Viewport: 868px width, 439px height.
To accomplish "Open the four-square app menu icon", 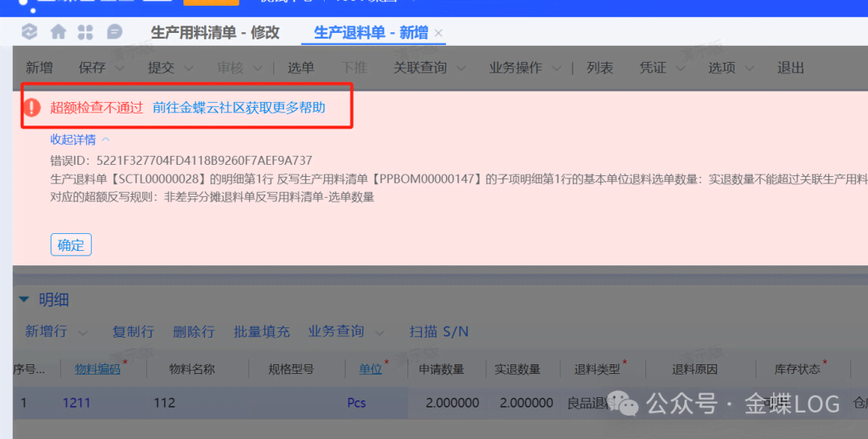I will [x=85, y=32].
